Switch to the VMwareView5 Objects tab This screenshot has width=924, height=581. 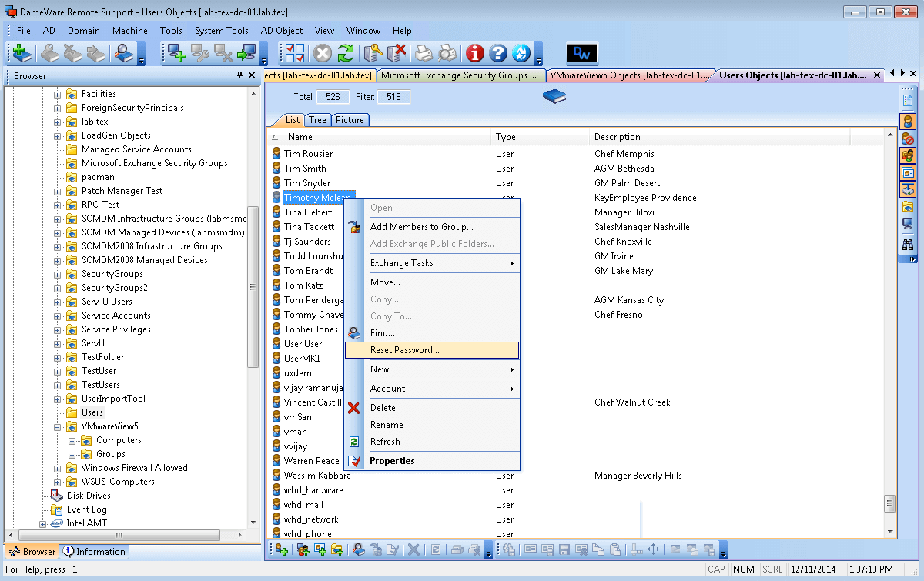point(629,75)
